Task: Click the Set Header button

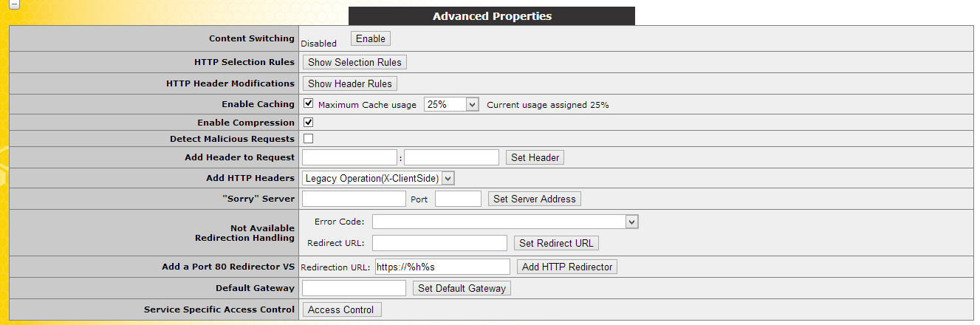Action: 535,157
